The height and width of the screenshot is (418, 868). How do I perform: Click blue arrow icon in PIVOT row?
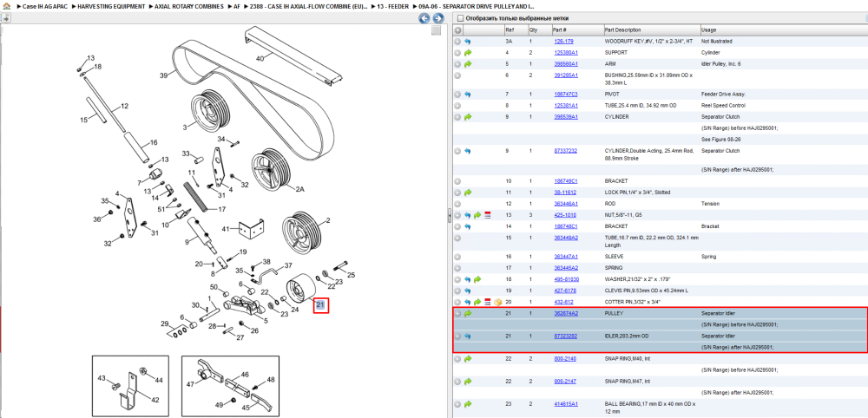point(467,94)
